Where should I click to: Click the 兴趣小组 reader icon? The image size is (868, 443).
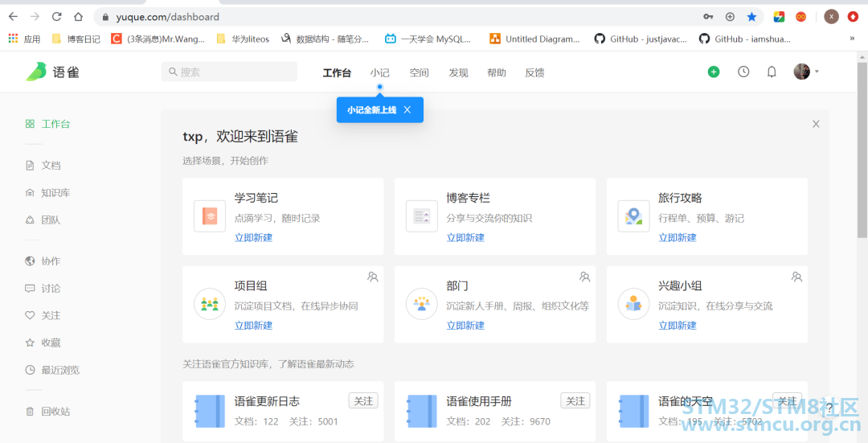[x=634, y=304]
